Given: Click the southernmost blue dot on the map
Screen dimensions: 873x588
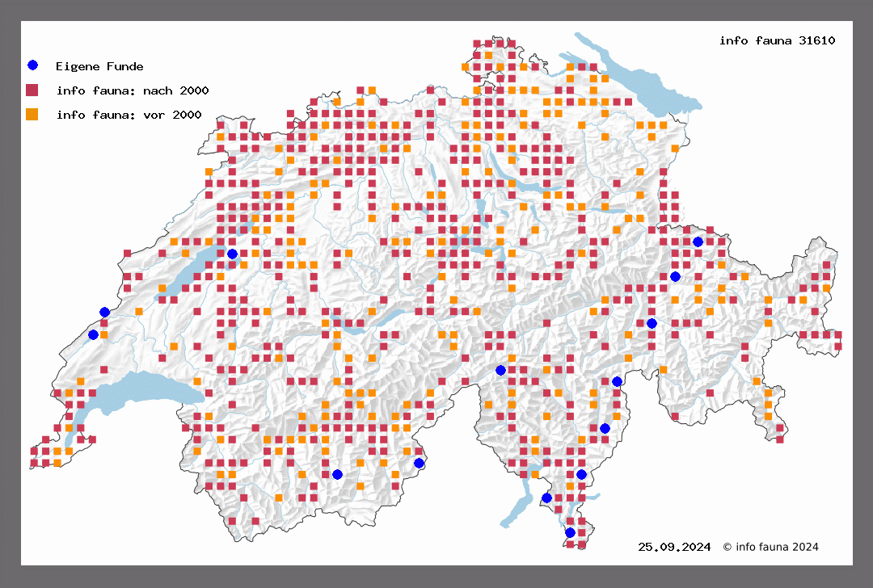Looking at the screenshot, I should (570, 532).
